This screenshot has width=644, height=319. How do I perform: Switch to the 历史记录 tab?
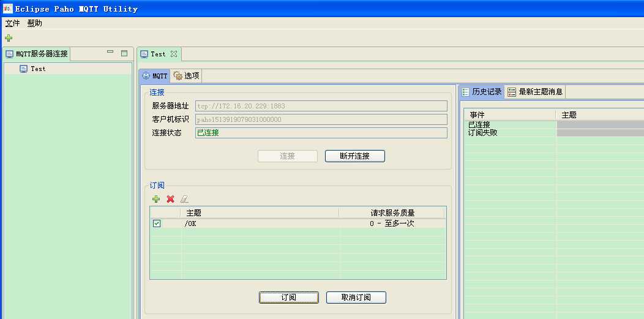[x=481, y=92]
